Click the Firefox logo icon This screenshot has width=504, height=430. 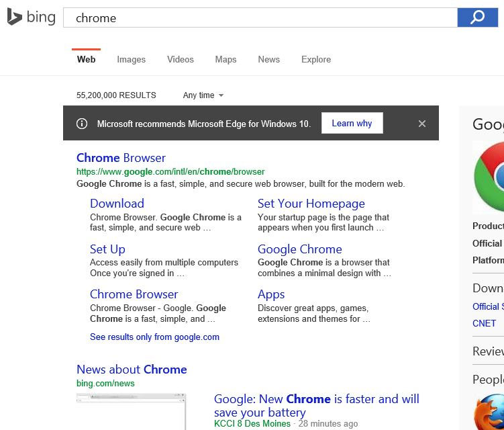point(490,411)
